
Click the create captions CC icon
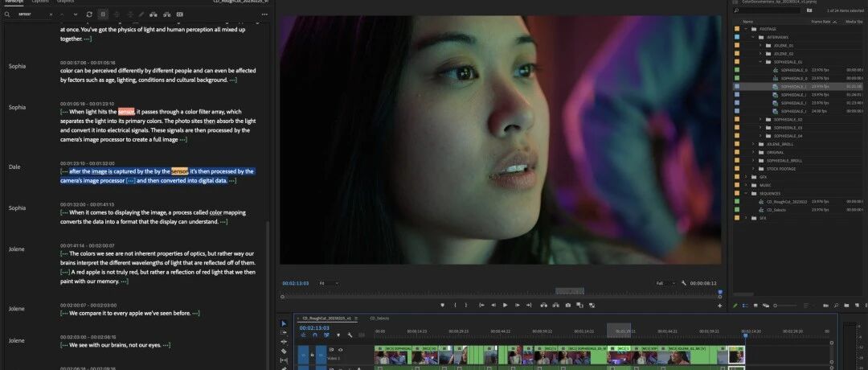tap(180, 14)
